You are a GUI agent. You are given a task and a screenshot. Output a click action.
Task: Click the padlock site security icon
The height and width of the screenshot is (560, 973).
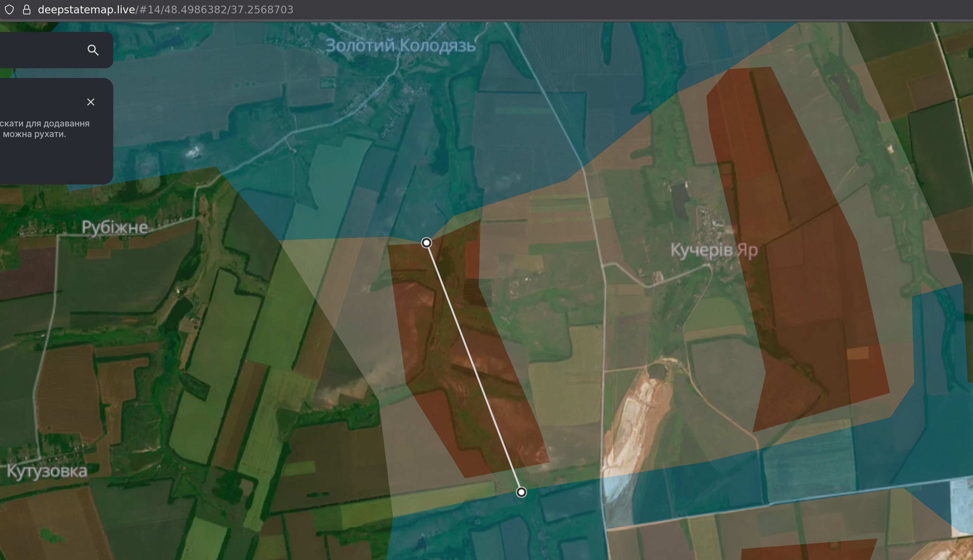(27, 9)
